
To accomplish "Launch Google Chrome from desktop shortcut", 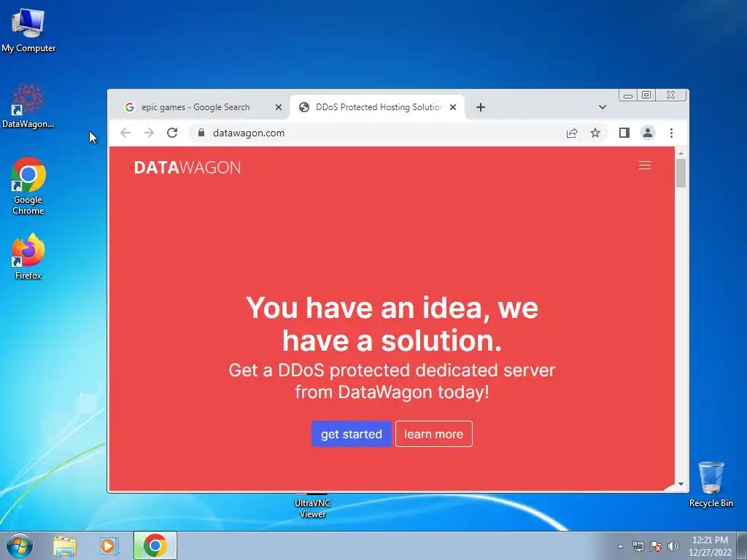I will coord(28,186).
